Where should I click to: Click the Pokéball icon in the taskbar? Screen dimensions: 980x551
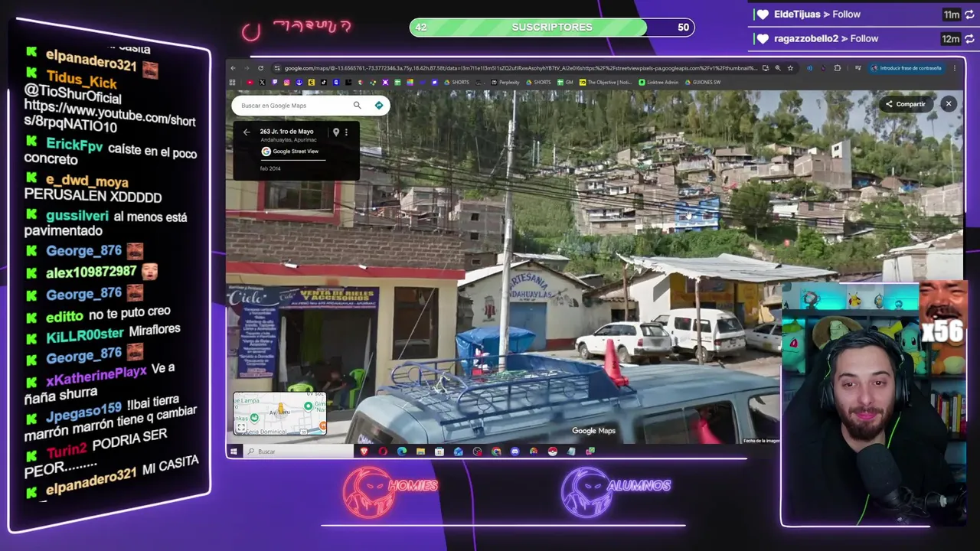click(x=552, y=452)
